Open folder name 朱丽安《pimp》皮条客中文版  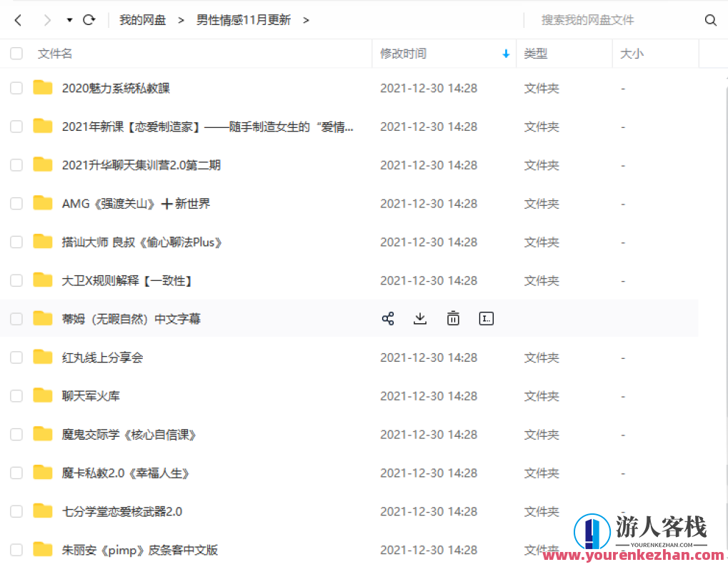tap(140, 550)
